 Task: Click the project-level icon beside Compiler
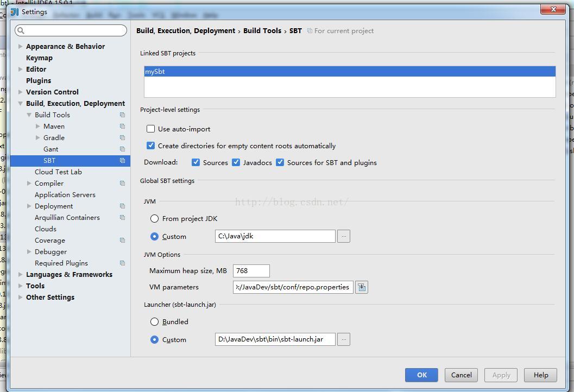coord(122,184)
